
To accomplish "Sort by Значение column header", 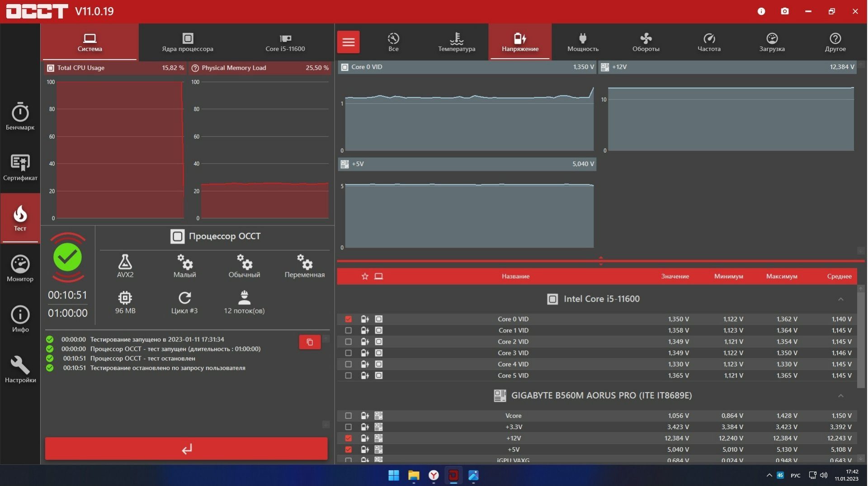I will click(x=675, y=276).
